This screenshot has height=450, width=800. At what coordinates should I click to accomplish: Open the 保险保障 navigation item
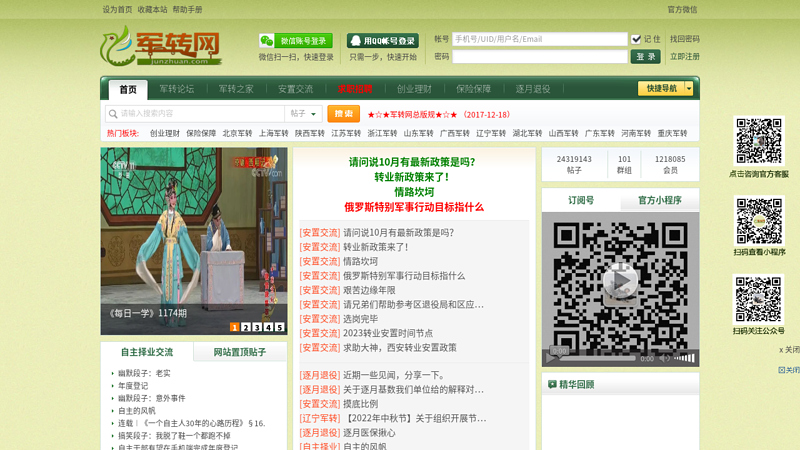[x=473, y=89]
